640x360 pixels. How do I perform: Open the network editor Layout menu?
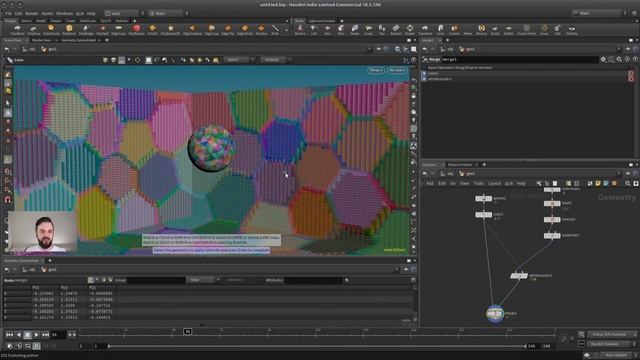pyautogui.click(x=494, y=184)
